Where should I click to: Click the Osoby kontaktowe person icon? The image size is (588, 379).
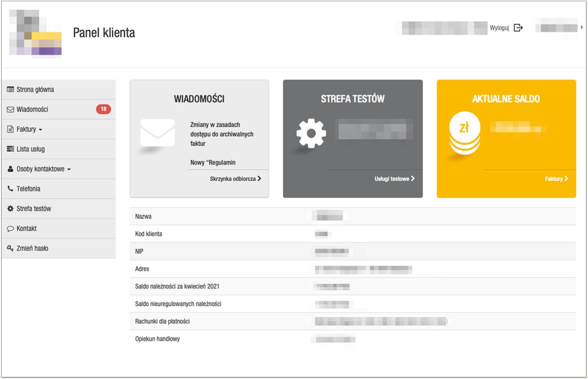coord(10,168)
